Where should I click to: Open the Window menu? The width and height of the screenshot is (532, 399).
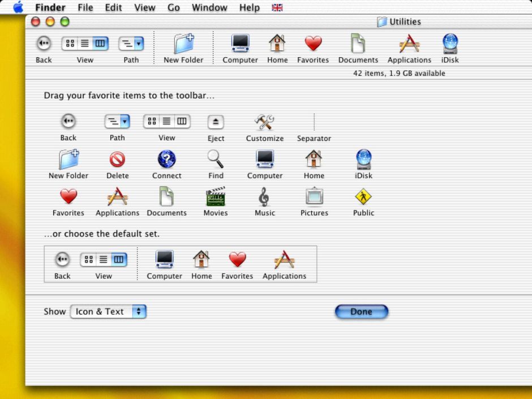[x=209, y=7]
